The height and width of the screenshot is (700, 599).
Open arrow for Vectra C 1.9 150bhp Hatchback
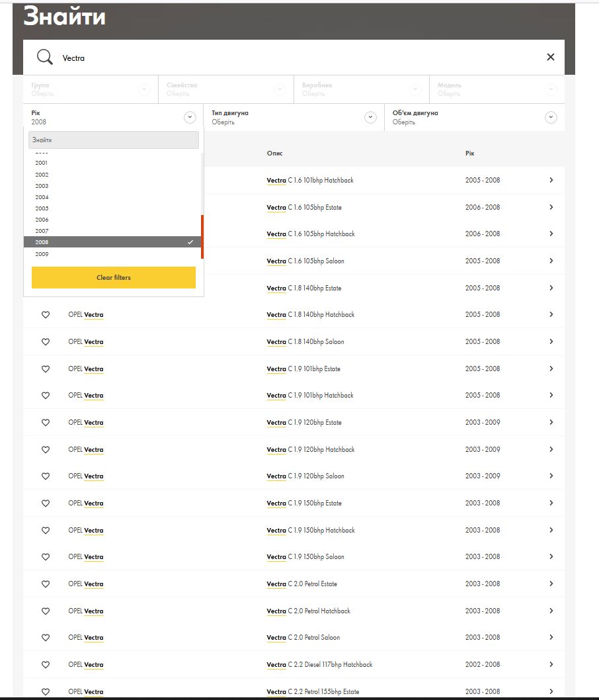pos(551,530)
